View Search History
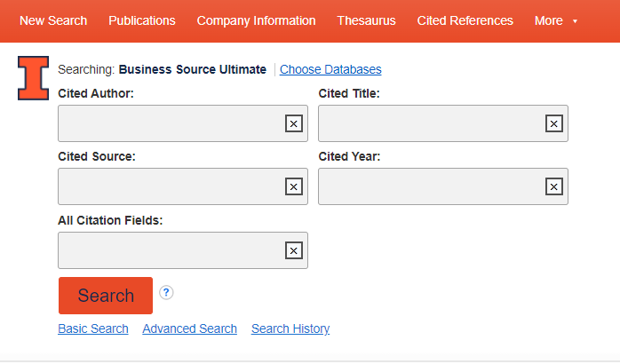Viewport: 620px width, 364px height. pos(290,328)
